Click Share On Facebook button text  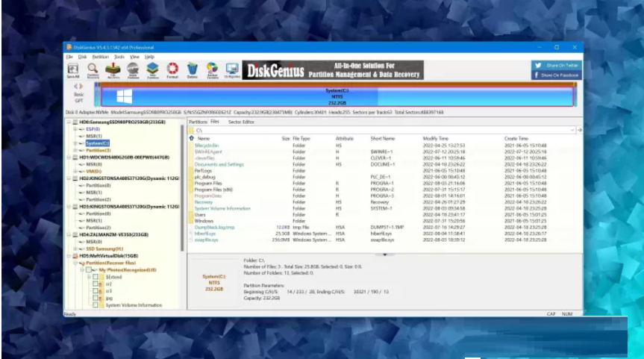[560, 75]
